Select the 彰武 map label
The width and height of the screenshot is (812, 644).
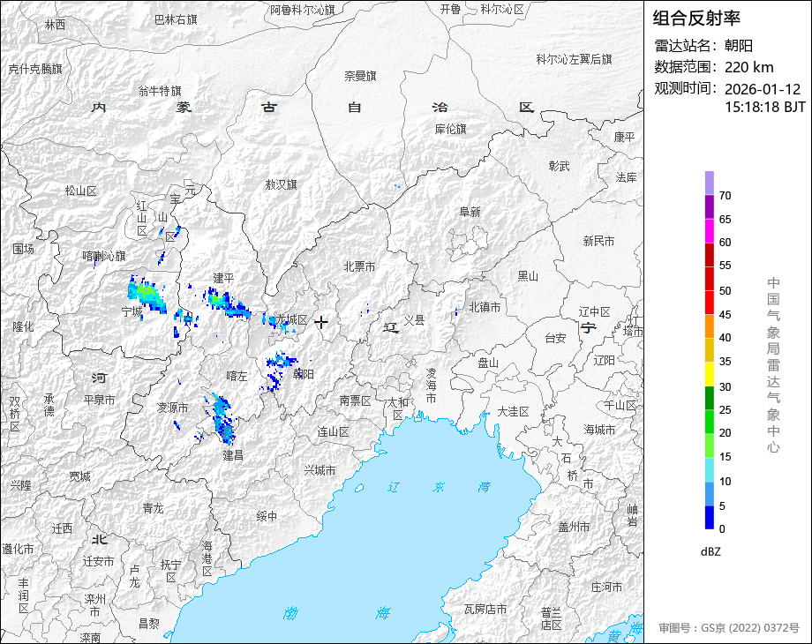pos(559,166)
